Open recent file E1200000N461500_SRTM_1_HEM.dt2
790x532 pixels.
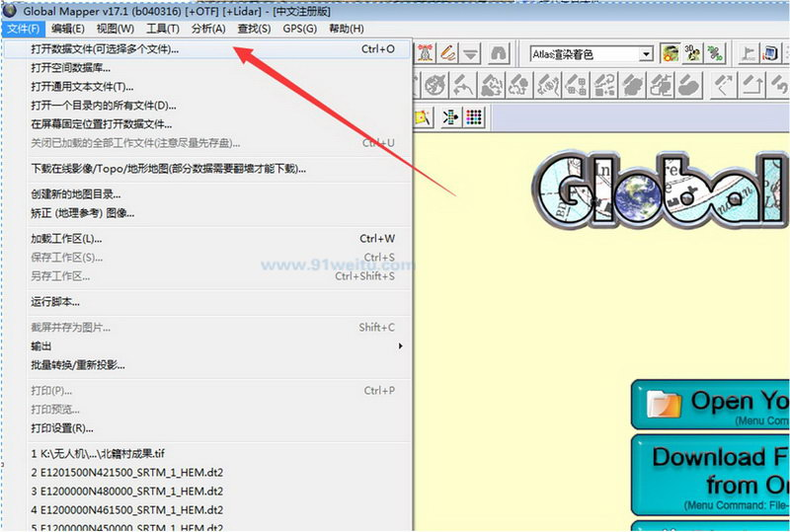(x=207, y=510)
